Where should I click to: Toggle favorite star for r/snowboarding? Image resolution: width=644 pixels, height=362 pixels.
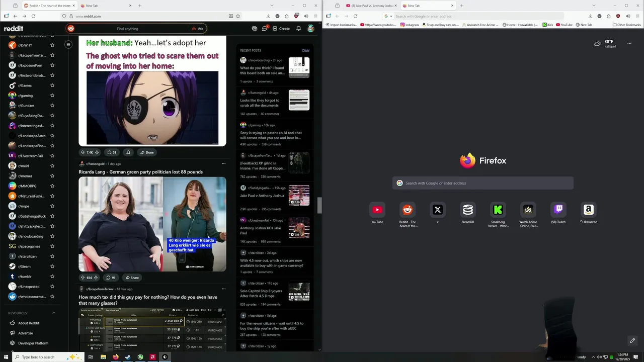click(52, 236)
